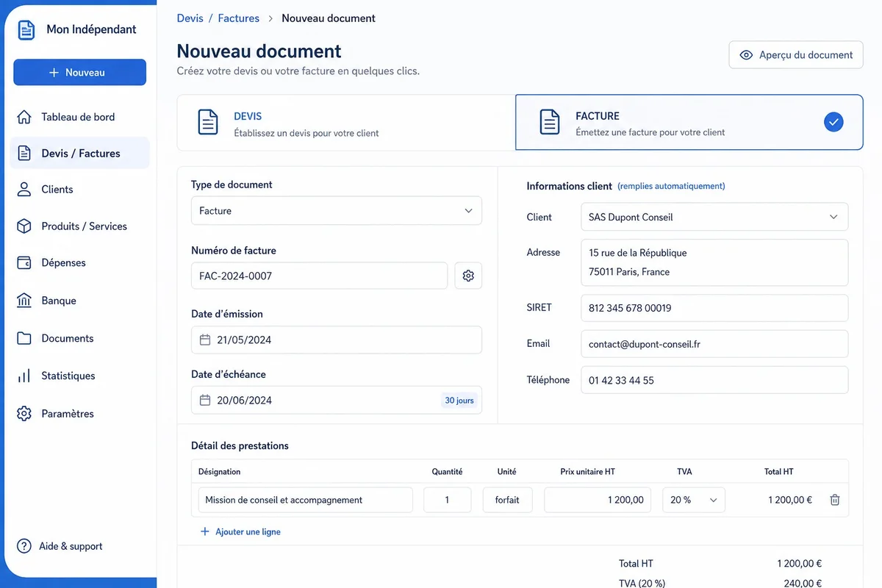The image size is (882, 588).
Task: Select the FACTURE document type card
Action: pyautogui.click(x=689, y=123)
